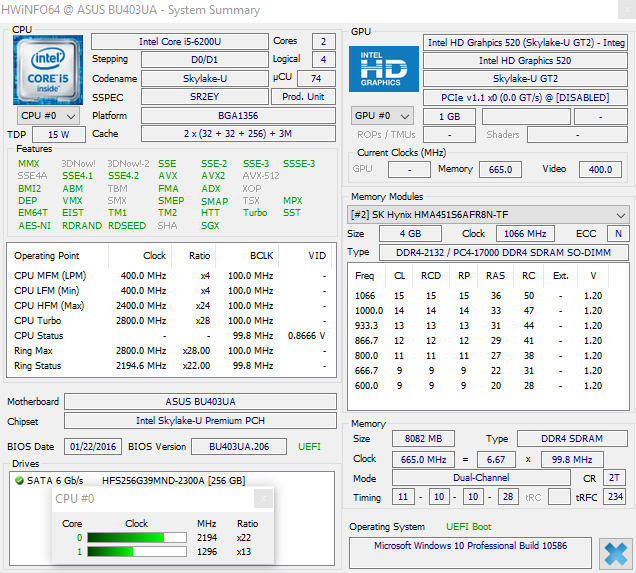Click the ECC value N field
Image resolution: width=636 pixels, height=573 pixels.
point(618,234)
